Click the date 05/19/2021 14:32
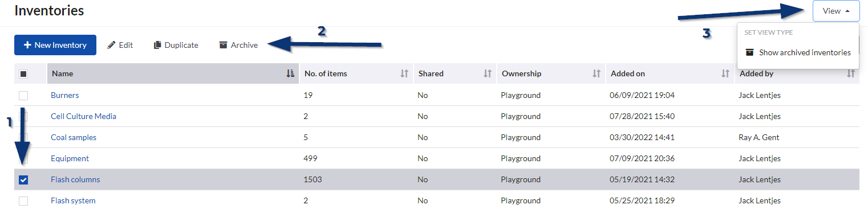The image size is (868, 209). click(643, 179)
